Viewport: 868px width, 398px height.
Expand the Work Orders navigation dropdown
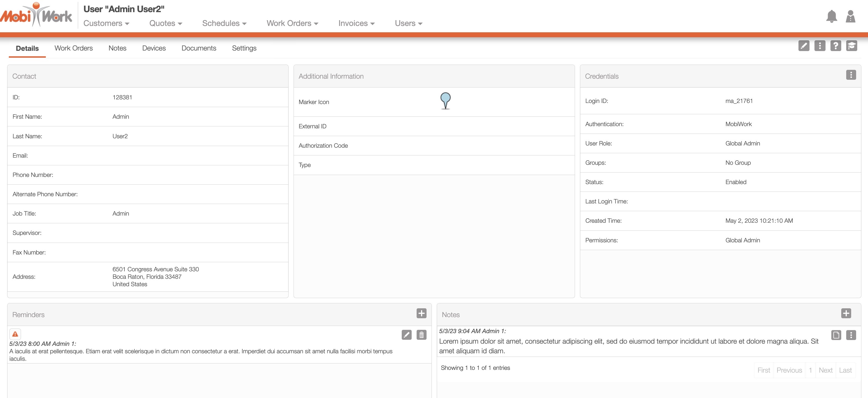(x=292, y=23)
